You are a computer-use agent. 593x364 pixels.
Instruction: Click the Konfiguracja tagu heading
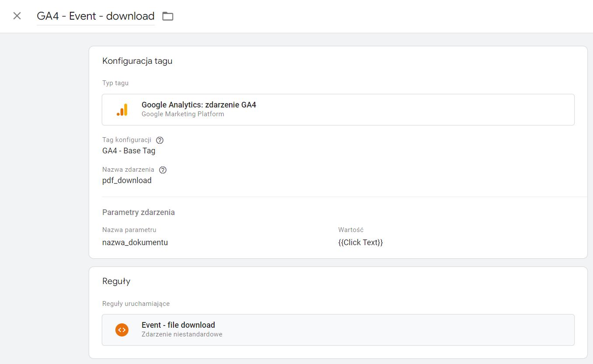[x=137, y=61]
